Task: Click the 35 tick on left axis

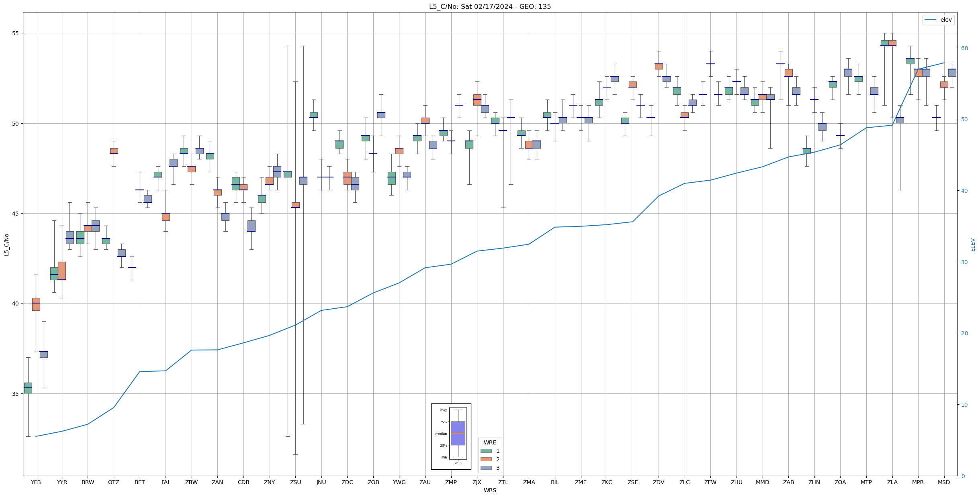Action: [15, 393]
